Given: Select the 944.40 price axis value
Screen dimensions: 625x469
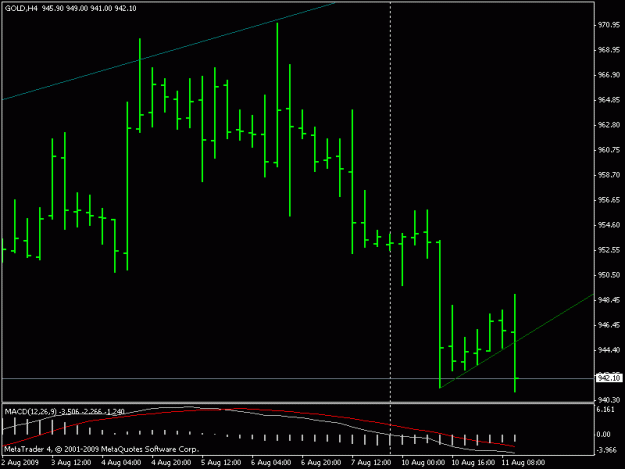Looking at the screenshot, I should (x=609, y=350).
